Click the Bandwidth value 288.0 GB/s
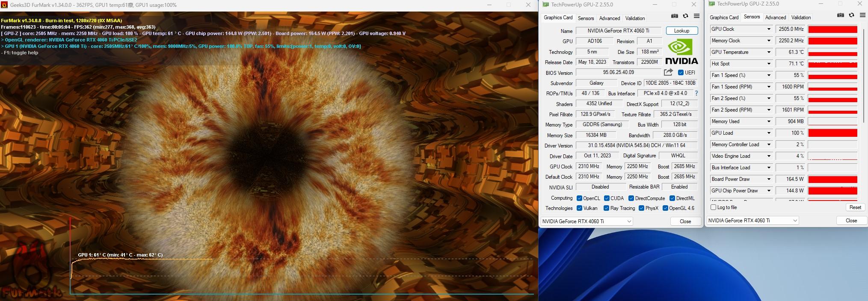Image resolution: width=868 pixels, height=301 pixels. [675, 135]
